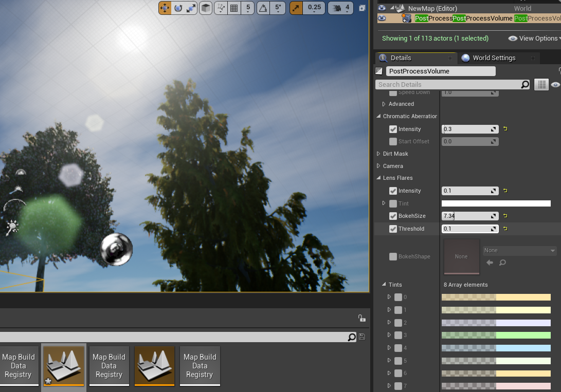
Task: Toggle scale snapping icon
Action: [296, 8]
